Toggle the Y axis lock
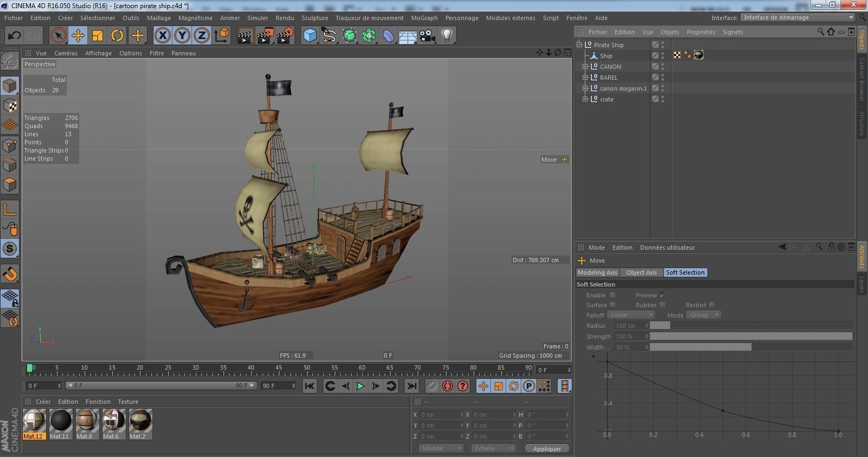This screenshot has height=457, width=868. (182, 36)
